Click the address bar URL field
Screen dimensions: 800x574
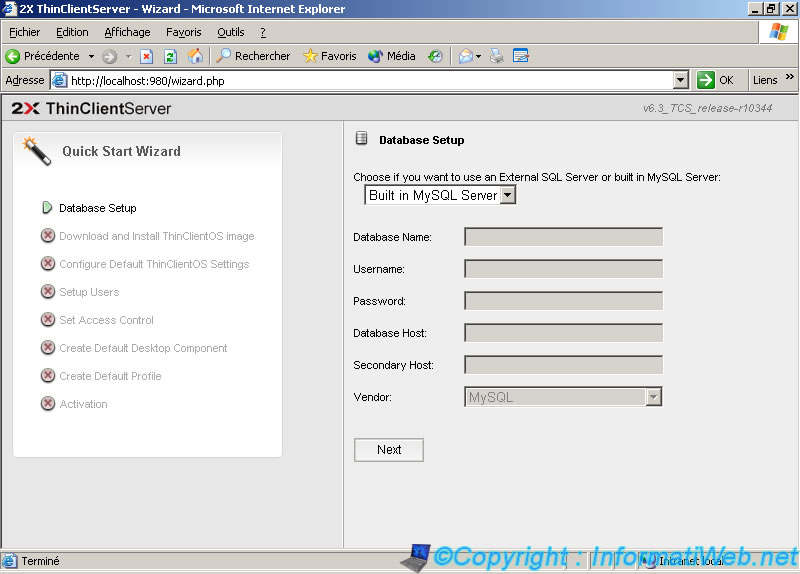point(370,81)
